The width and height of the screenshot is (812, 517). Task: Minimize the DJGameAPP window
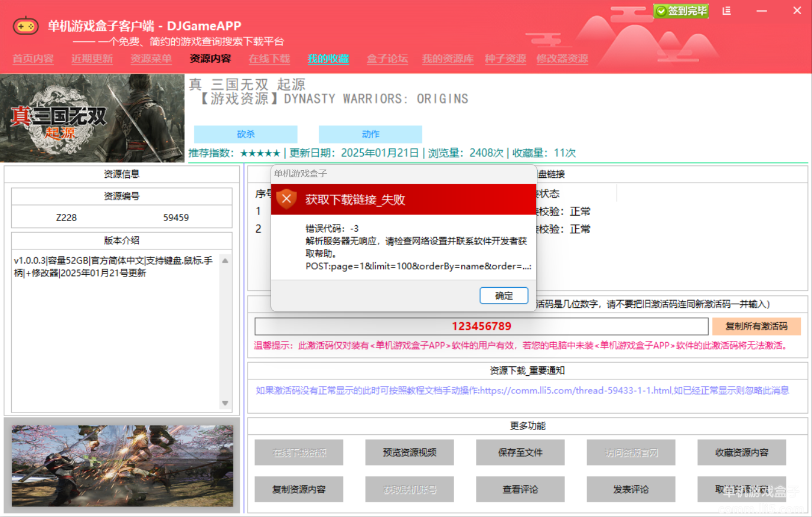click(x=762, y=11)
